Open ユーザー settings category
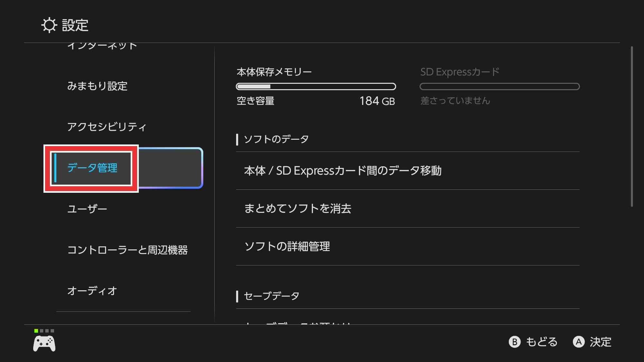The height and width of the screenshot is (362, 644). pyautogui.click(x=87, y=209)
